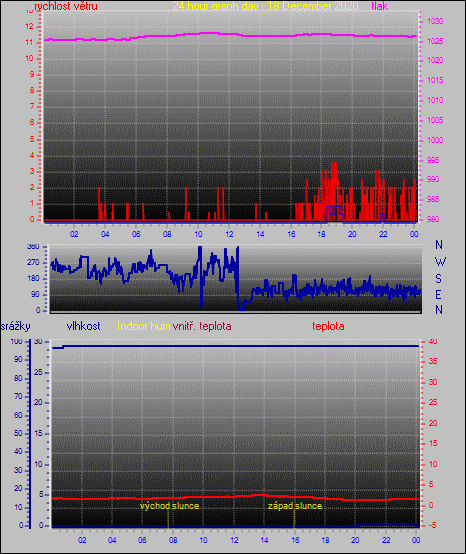Click the wind direction letter E
466x554 pixels.
[438, 295]
